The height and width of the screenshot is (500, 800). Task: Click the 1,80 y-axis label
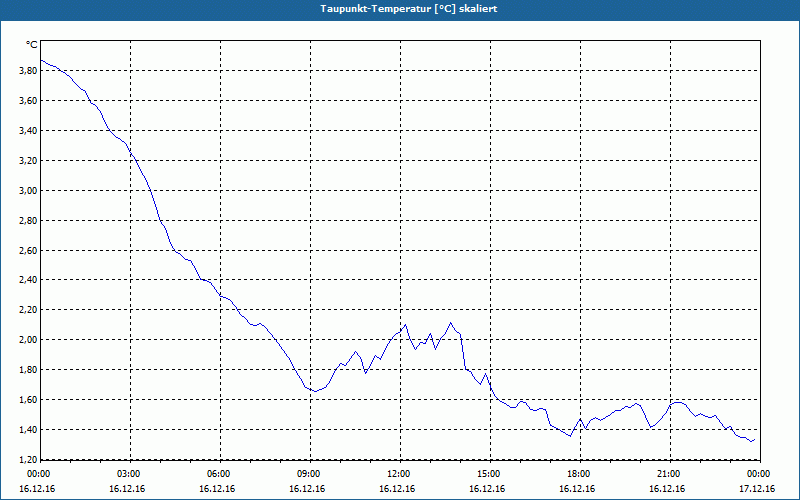click(x=28, y=369)
